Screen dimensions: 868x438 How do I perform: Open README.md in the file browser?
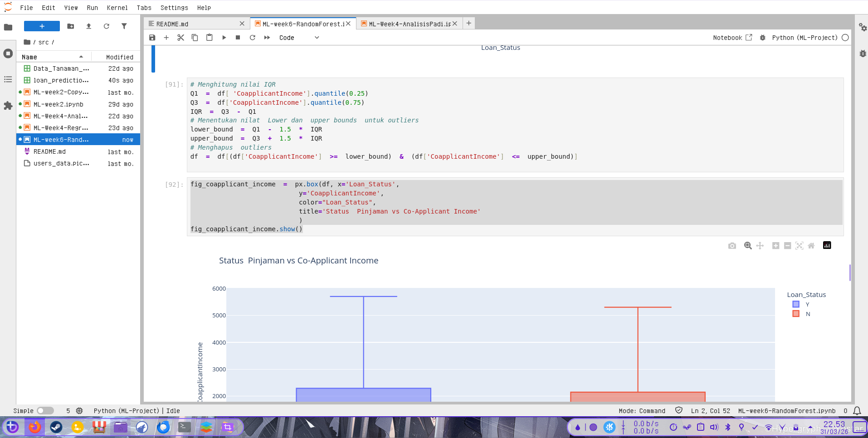49,152
